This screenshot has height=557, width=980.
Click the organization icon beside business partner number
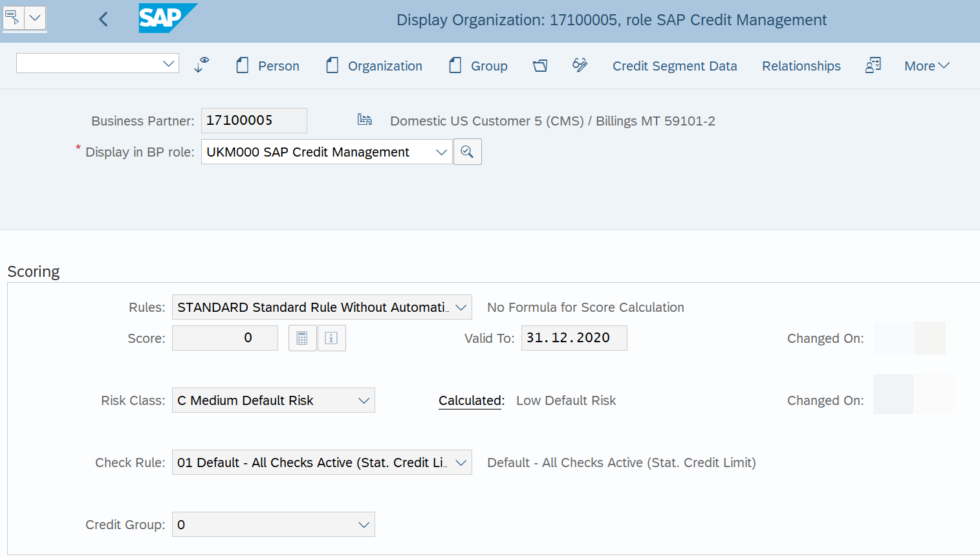click(365, 120)
